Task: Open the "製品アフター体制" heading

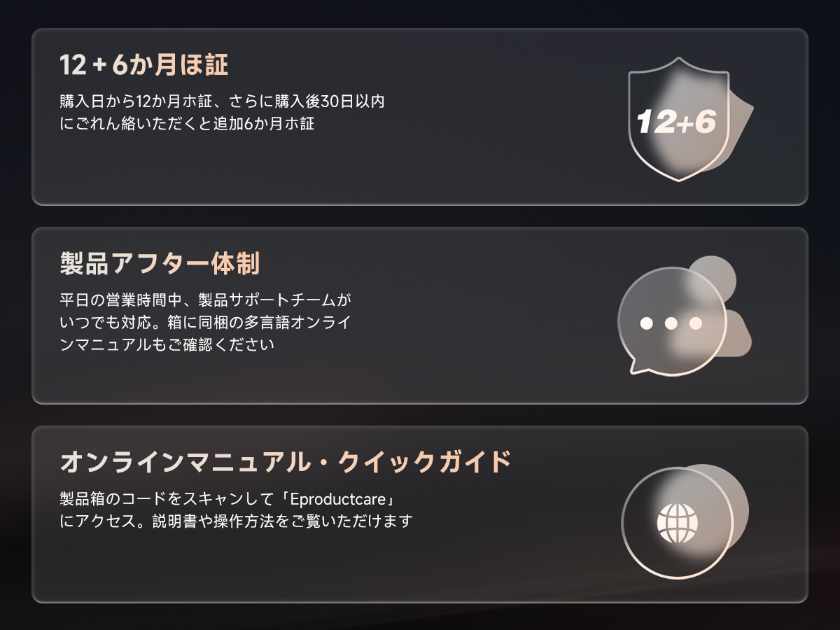Action: click(160, 264)
